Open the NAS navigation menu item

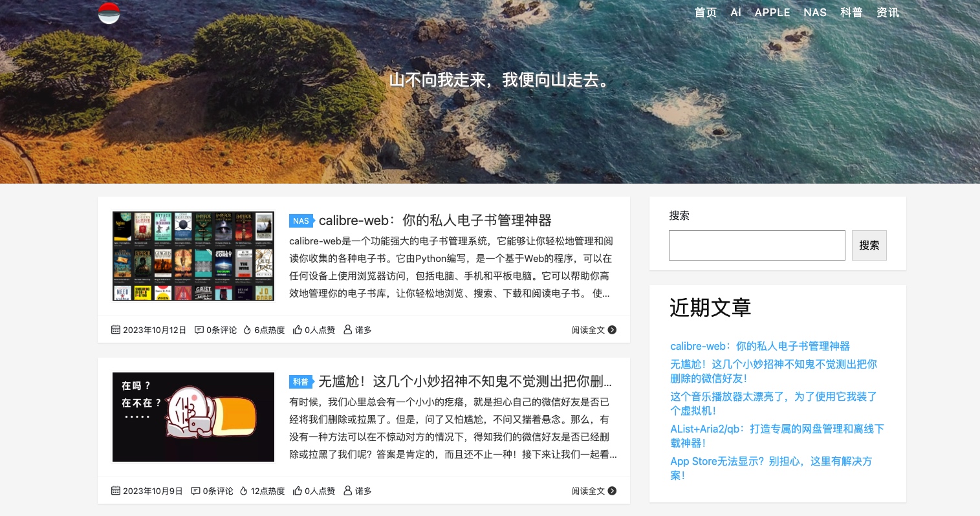click(x=815, y=12)
